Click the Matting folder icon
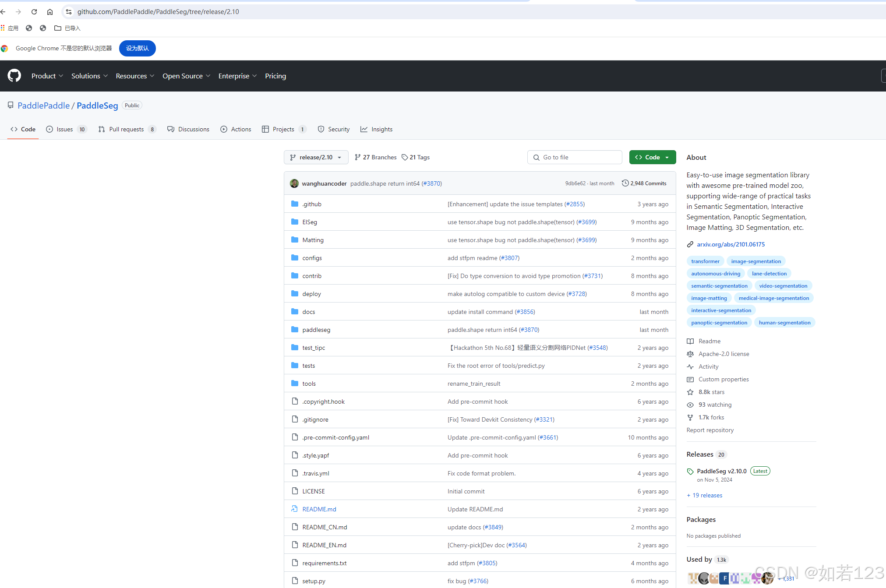Image resolution: width=886 pixels, height=588 pixels. click(295, 240)
